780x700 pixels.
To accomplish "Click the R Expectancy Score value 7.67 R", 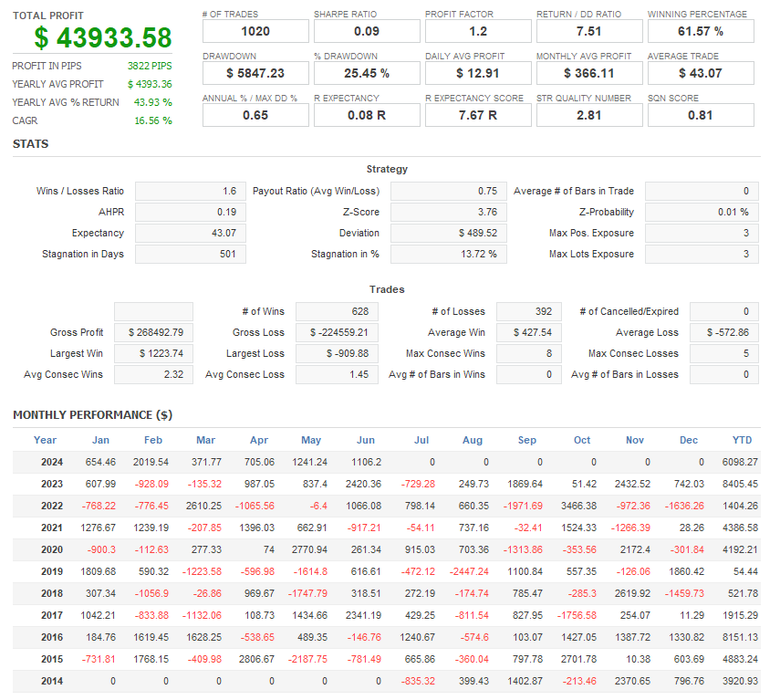I will [x=478, y=115].
